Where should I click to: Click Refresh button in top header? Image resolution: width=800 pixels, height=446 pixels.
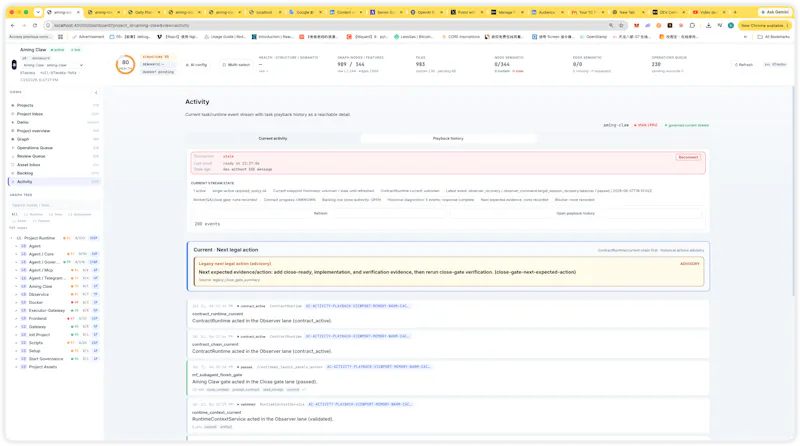click(743, 65)
